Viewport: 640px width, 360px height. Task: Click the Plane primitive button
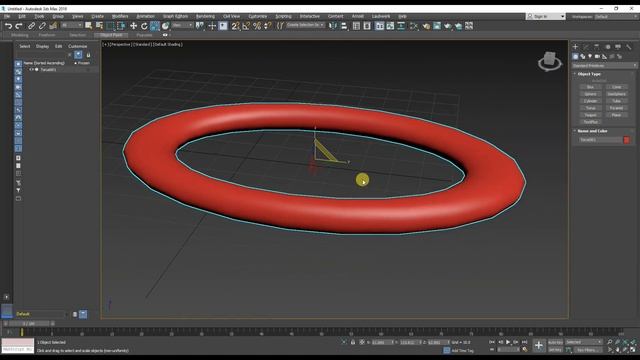[616, 115]
